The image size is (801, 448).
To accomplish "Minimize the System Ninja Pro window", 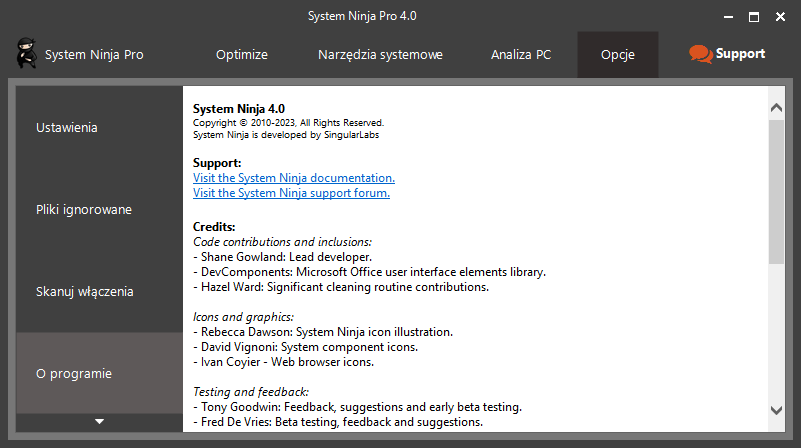I will (728, 17).
